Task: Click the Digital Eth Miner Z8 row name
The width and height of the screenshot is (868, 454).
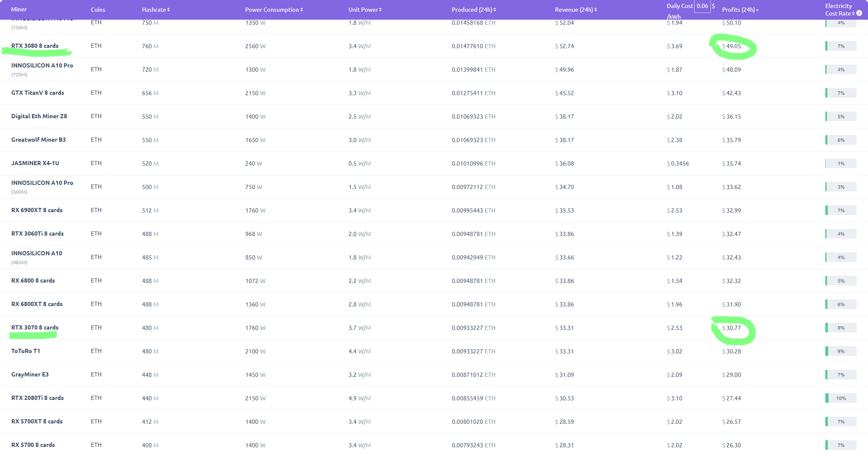Action: (39, 116)
